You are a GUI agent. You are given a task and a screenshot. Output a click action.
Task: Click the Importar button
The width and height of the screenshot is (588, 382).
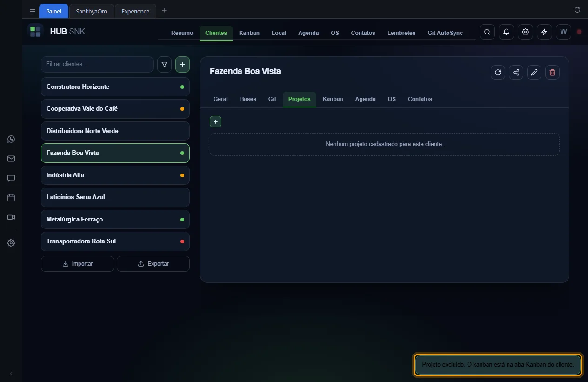point(77,264)
